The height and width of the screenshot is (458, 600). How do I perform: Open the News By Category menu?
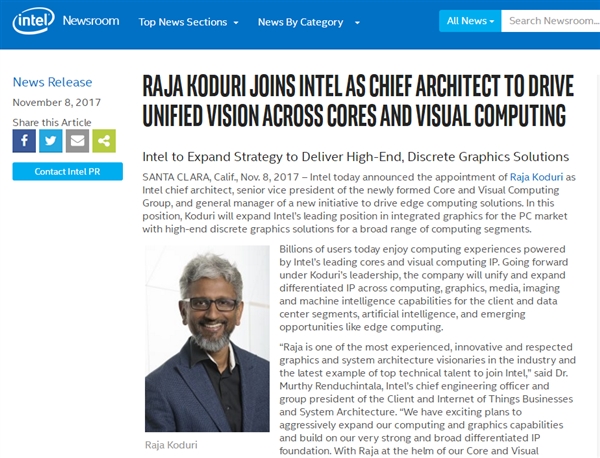pos(300,22)
